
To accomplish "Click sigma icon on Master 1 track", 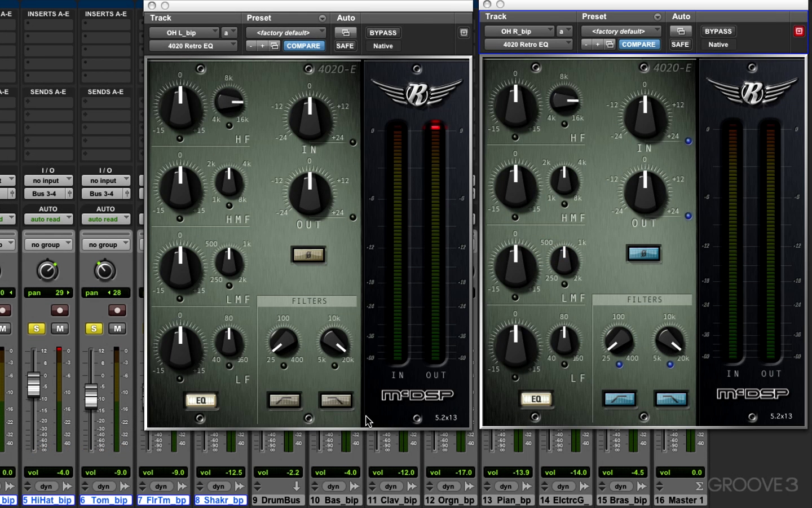I will 699,486.
